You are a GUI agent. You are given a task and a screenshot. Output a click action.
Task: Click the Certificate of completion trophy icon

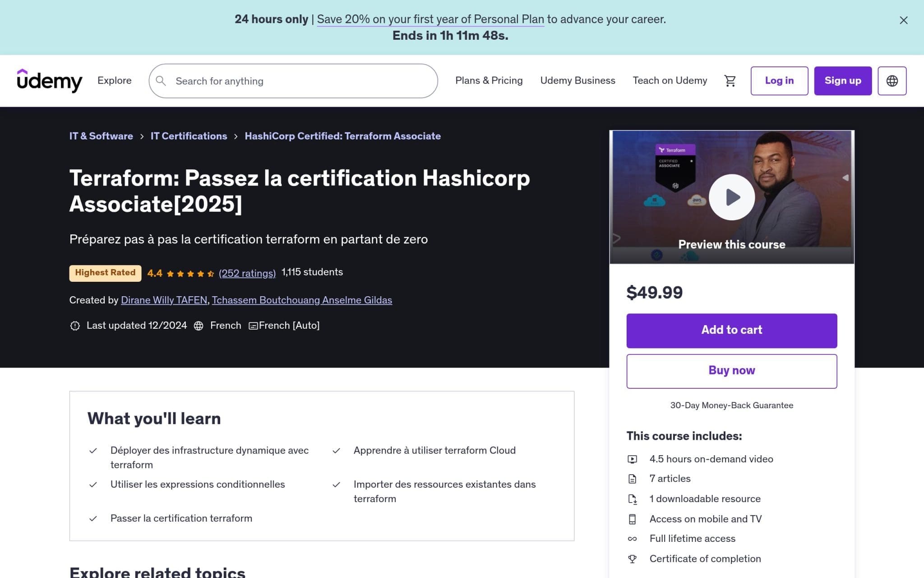(x=633, y=559)
